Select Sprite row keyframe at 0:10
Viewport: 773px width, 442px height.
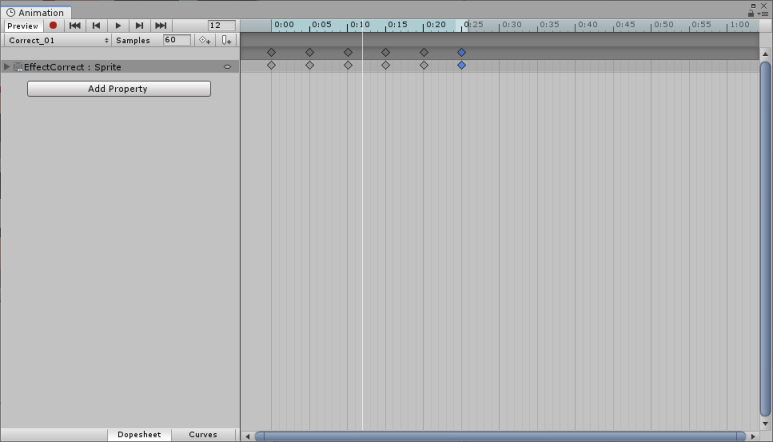click(x=348, y=65)
